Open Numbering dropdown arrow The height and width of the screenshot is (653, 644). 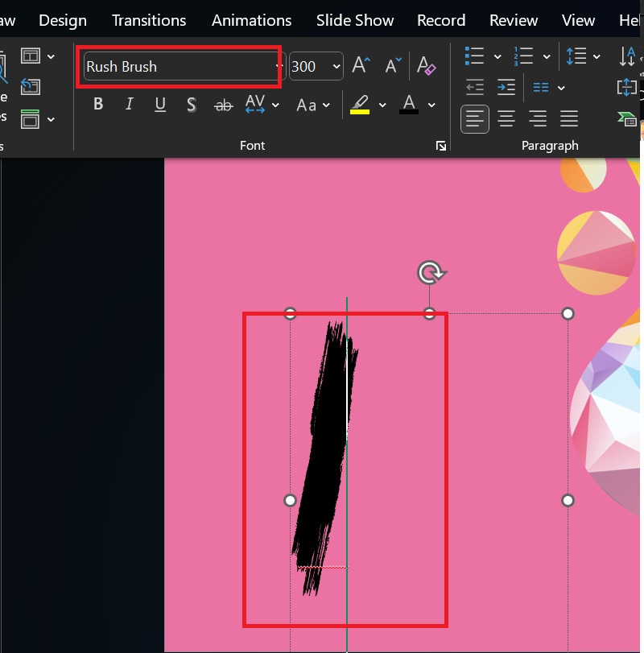pos(547,56)
